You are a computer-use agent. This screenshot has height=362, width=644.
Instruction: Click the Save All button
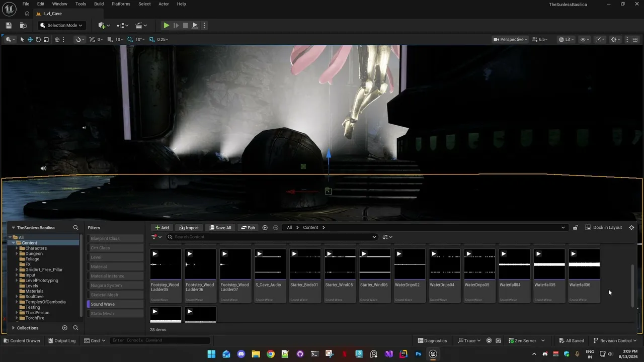point(220,228)
